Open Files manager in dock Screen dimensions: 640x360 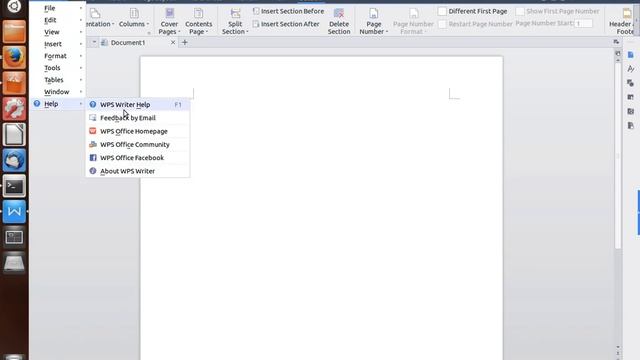coord(14,31)
